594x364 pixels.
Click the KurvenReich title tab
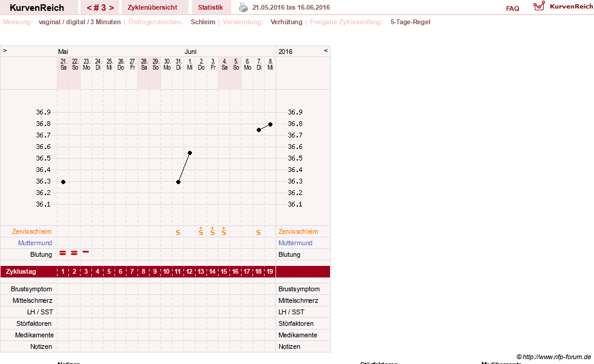[x=37, y=8]
